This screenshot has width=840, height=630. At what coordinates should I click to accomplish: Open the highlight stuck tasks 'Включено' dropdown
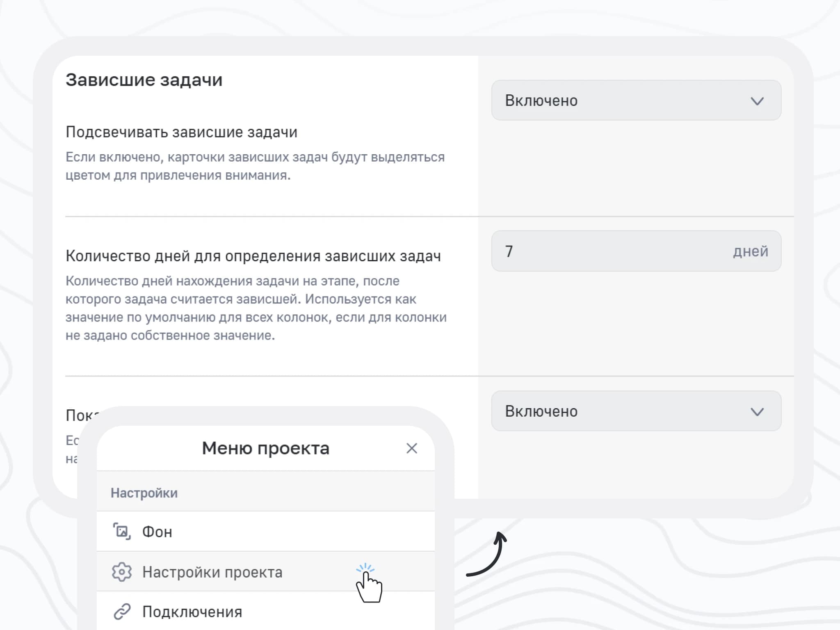[636, 100]
